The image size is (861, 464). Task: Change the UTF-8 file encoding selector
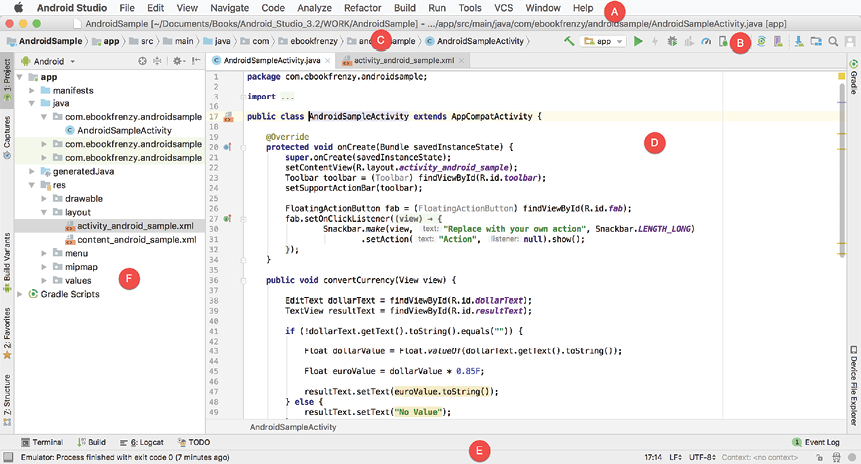click(701, 457)
